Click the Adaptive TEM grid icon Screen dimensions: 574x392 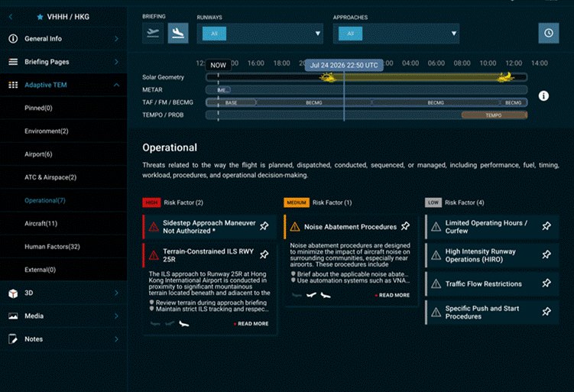click(13, 85)
